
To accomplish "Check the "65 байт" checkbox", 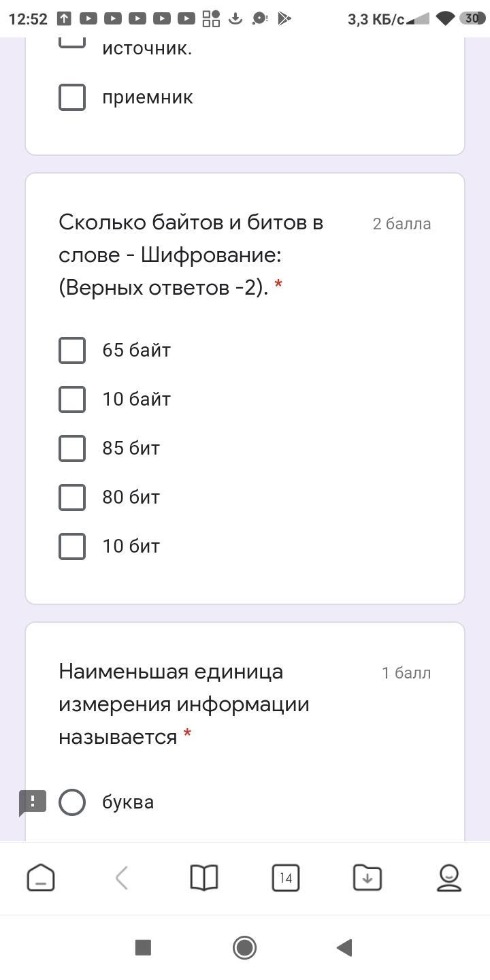I will pyautogui.click(x=72, y=350).
